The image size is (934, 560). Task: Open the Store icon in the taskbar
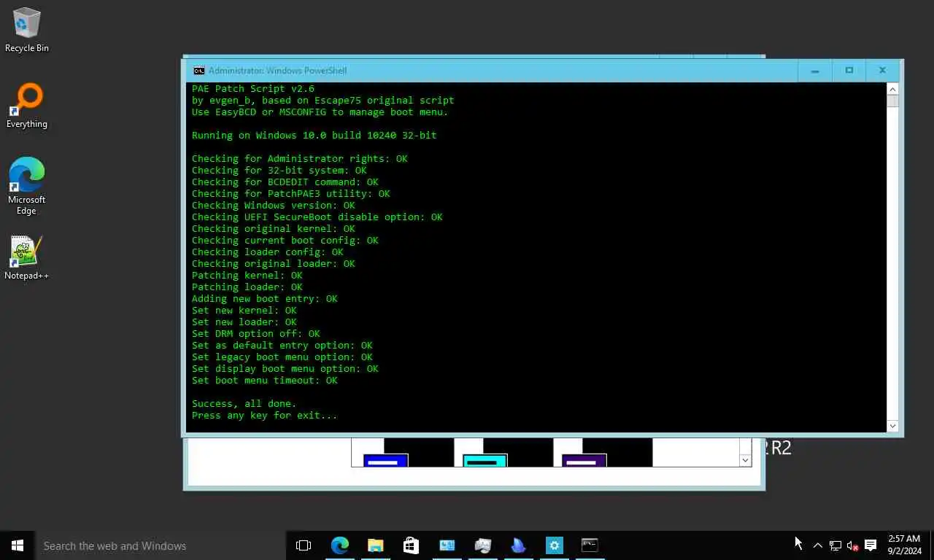pos(411,545)
